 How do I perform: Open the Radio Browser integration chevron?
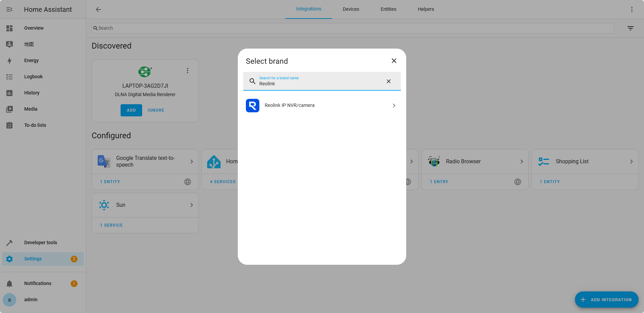coord(522,162)
